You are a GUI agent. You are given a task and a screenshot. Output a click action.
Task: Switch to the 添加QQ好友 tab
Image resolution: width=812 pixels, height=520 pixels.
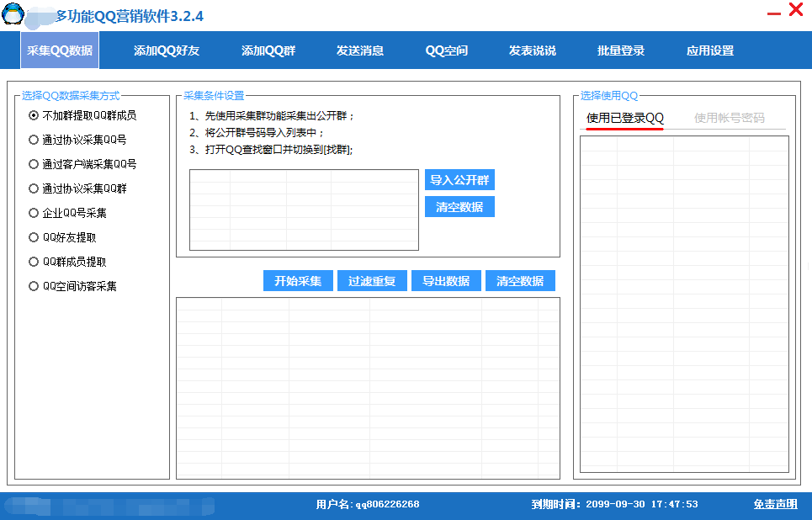(167, 50)
